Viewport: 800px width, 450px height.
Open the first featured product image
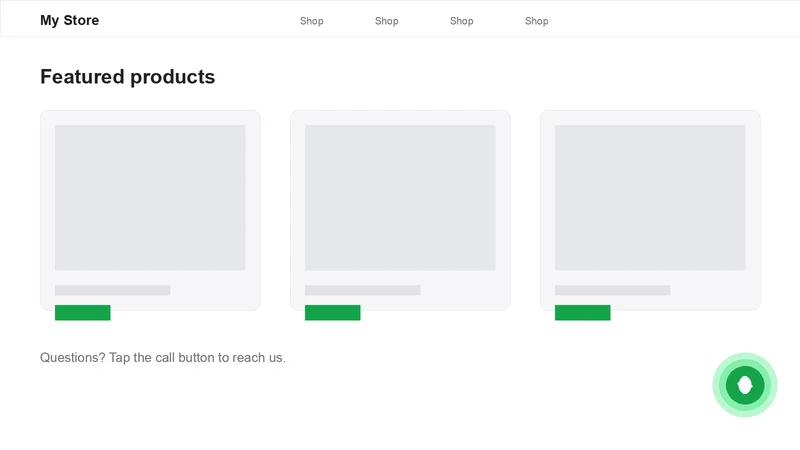point(150,197)
